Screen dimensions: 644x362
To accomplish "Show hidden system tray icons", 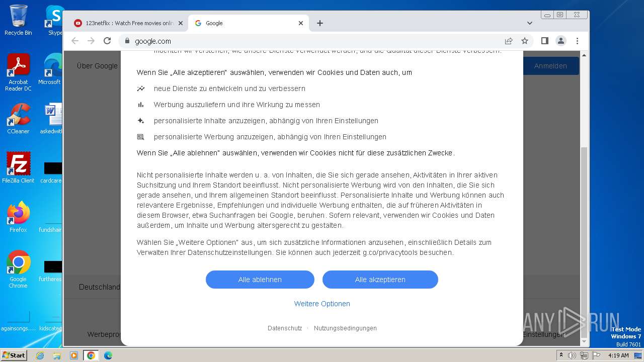I will point(561,355).
